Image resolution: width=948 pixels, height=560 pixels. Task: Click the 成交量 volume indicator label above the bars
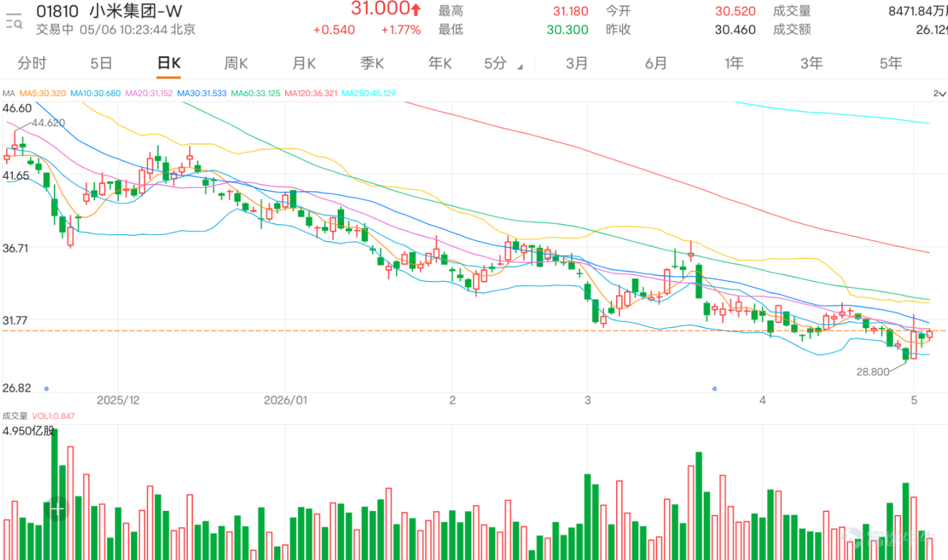point(15,416)
